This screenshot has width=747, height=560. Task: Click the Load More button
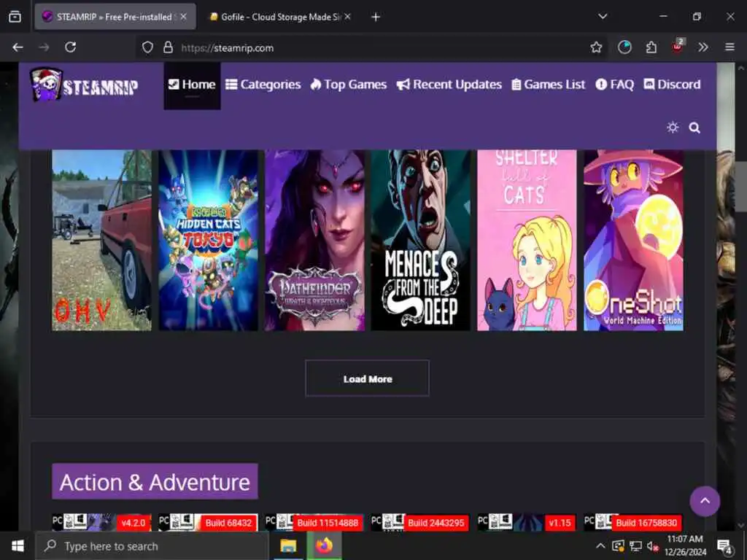coord(368,378)
